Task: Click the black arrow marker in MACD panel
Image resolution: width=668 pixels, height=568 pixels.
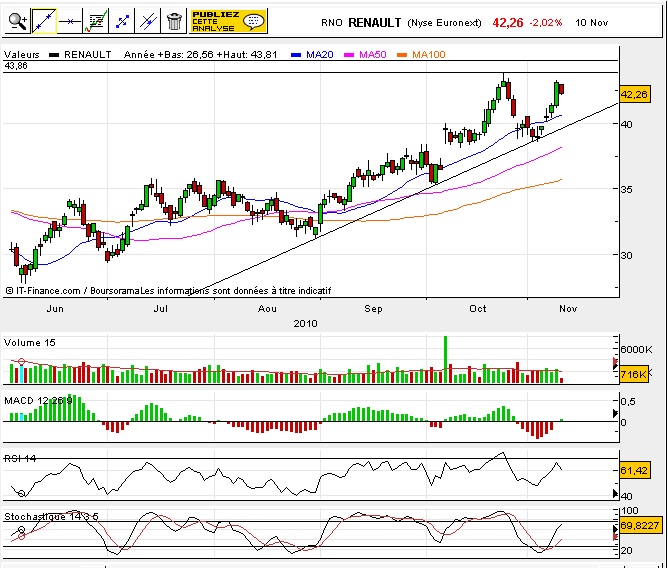Action: click(x=615, y=413)
